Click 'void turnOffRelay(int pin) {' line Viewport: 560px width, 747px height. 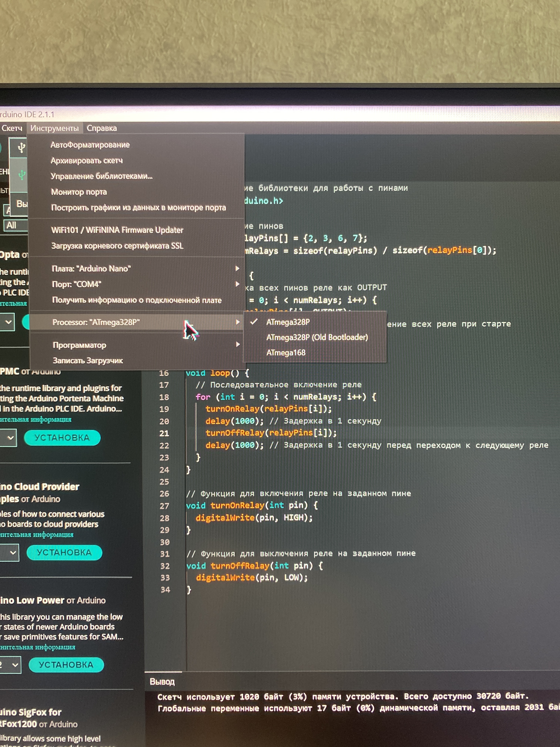[x=254, y=566]
